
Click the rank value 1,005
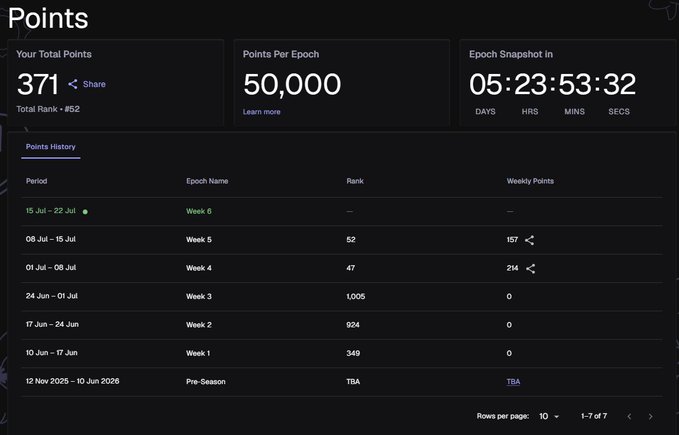point(356,296)
